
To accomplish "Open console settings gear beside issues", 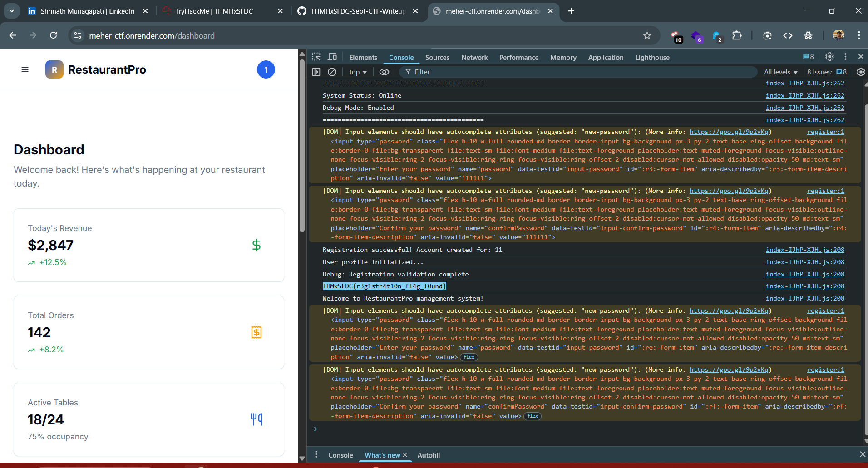I will pos(860,72).
